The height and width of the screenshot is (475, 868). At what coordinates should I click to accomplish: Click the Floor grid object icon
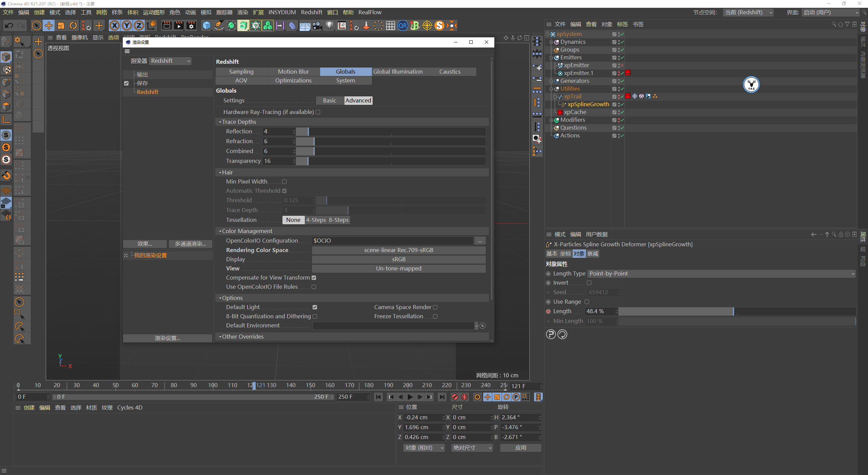[305, 26]
